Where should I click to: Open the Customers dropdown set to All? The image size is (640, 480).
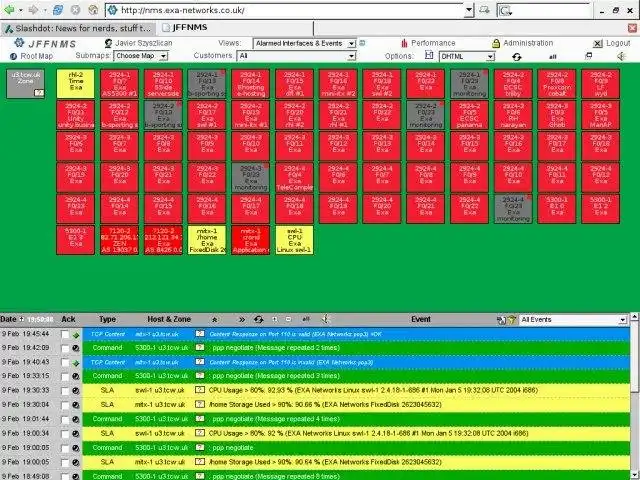(297, 56)
